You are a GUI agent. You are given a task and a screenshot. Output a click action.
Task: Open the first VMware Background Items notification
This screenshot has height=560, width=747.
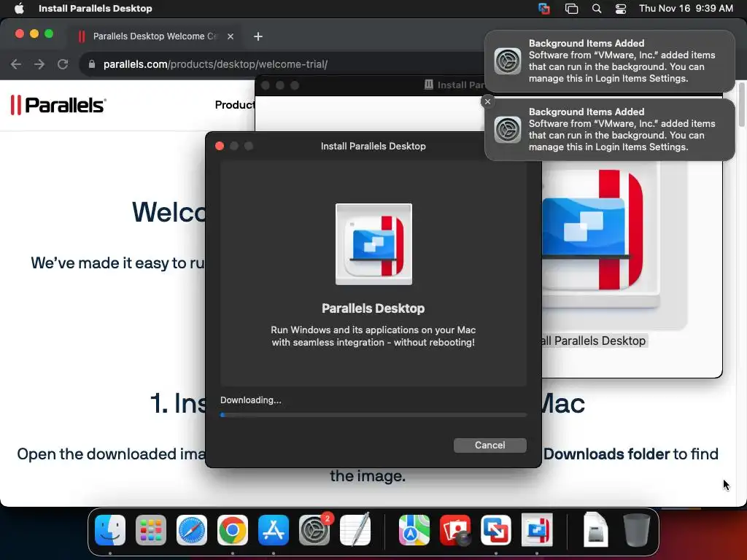610,61
